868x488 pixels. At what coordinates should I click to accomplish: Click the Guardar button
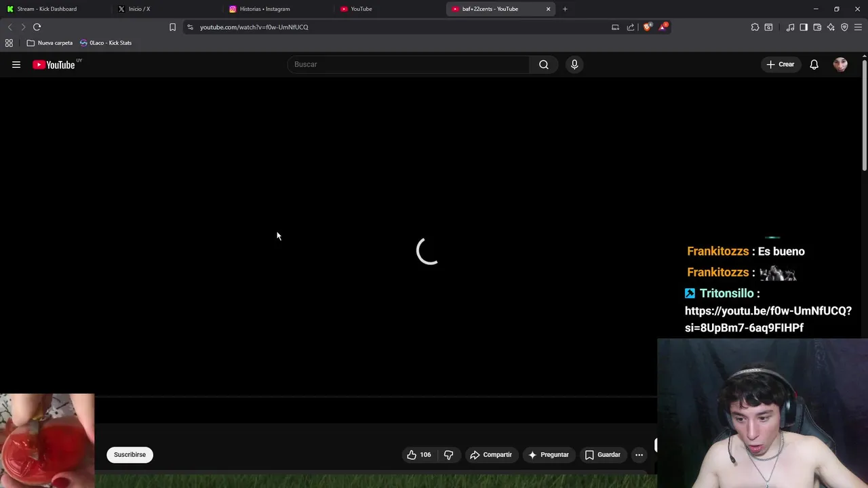[602, 455]
